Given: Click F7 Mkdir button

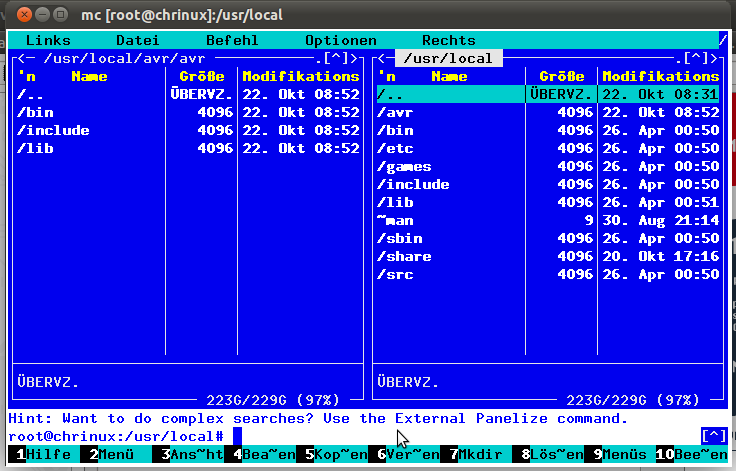Looking at the screenshot, I should (476, 455).
